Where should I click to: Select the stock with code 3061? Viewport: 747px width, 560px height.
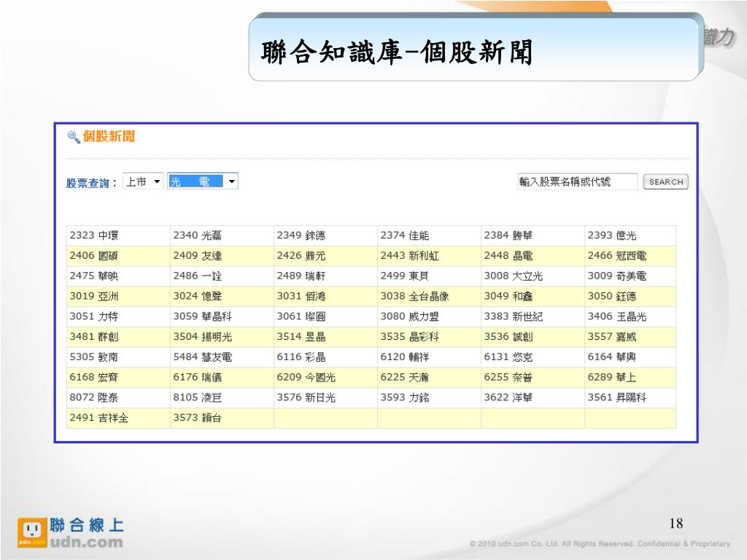[x=301, y=316]
